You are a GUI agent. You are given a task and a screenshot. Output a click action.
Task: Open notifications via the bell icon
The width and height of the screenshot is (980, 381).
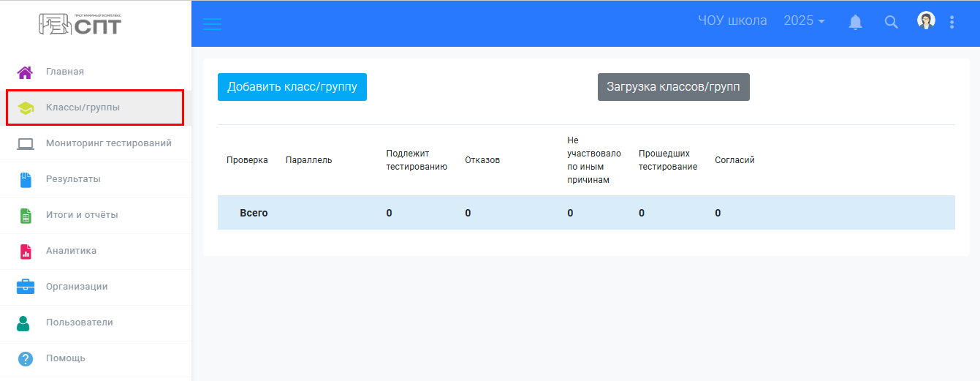[x=855, y=23]
